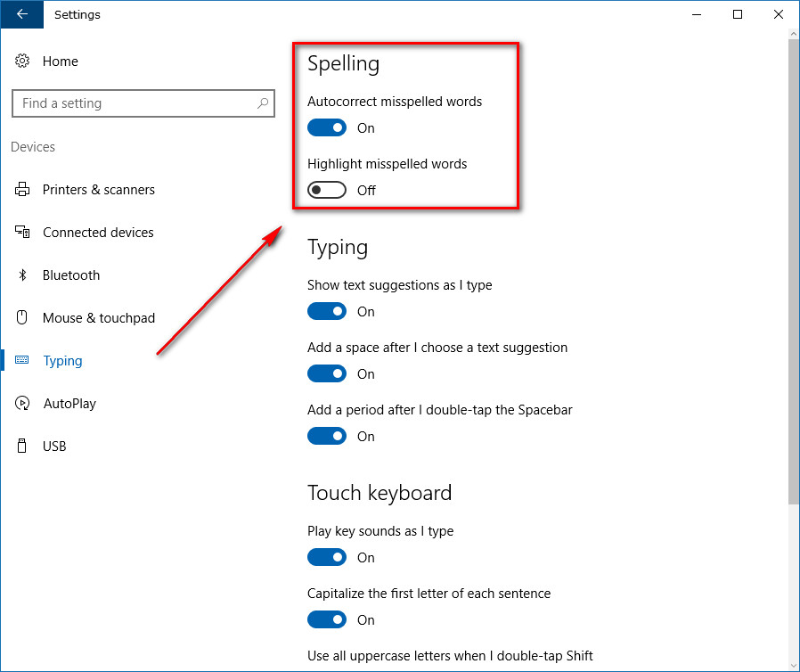Click the back arrow button
Image resolution: width=800 pixels, height=672 pixels.
[x=21, y=14]
